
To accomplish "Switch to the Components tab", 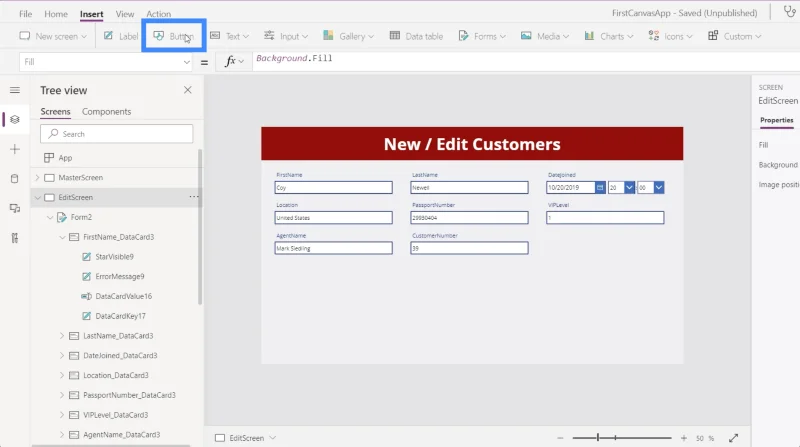I will click(107, 112).
